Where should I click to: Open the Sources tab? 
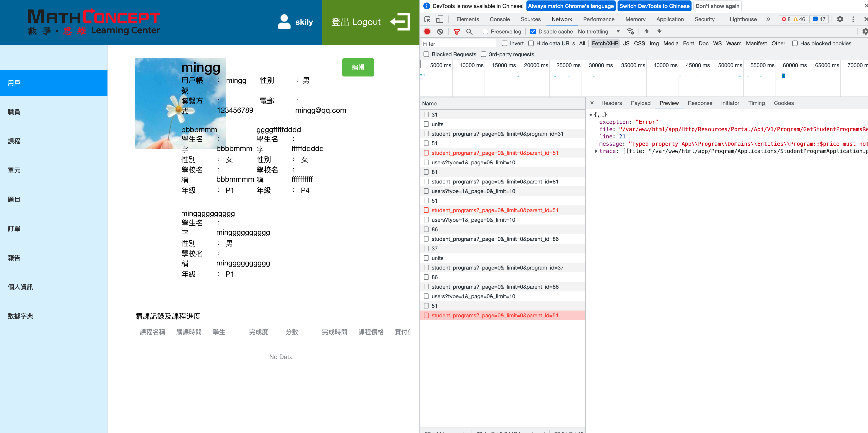(530, 19)
